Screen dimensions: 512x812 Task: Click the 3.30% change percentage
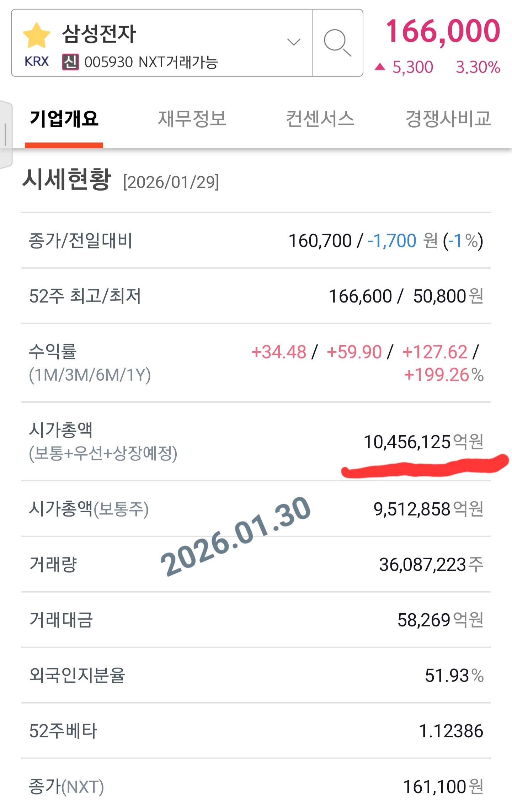click(x=478, y=67)
